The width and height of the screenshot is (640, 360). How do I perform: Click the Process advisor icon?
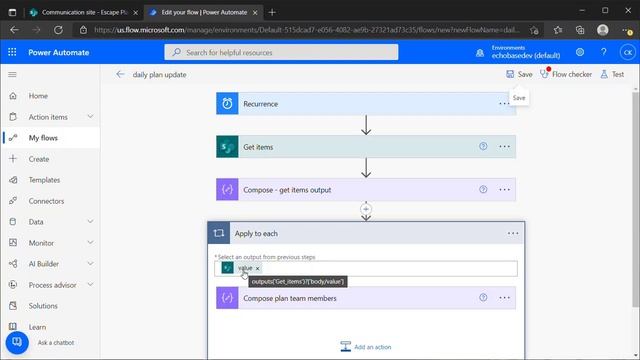point(13,285)
